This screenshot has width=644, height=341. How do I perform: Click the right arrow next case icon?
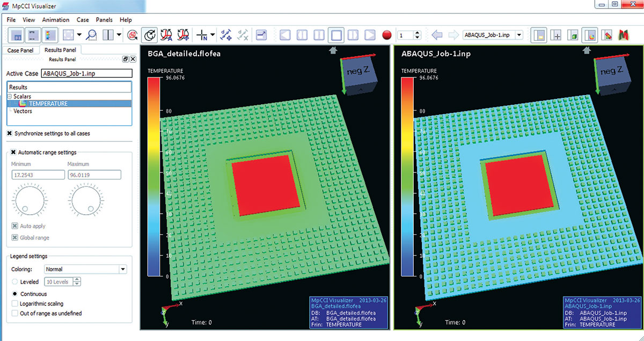[x=453, y=35]
